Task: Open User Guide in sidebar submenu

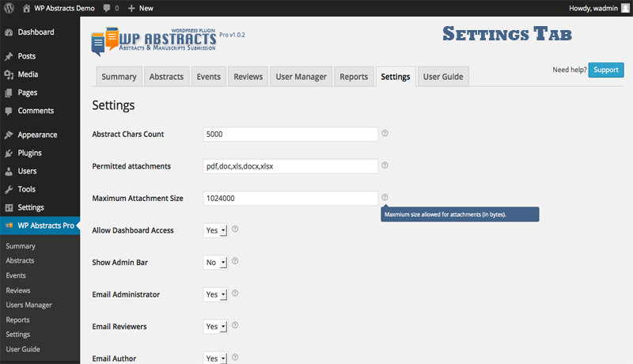Action: point(23,349)
